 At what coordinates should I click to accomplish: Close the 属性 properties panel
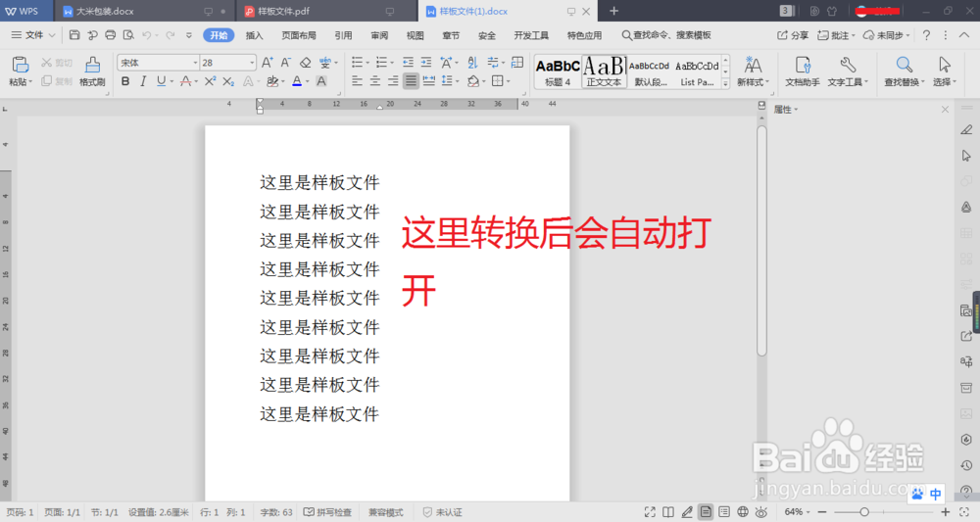click(945, 110)
